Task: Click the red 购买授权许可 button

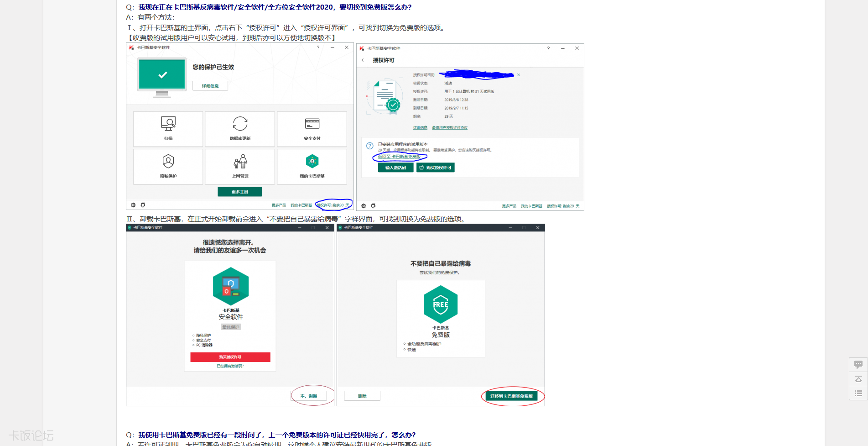Action: coord(230,357)
